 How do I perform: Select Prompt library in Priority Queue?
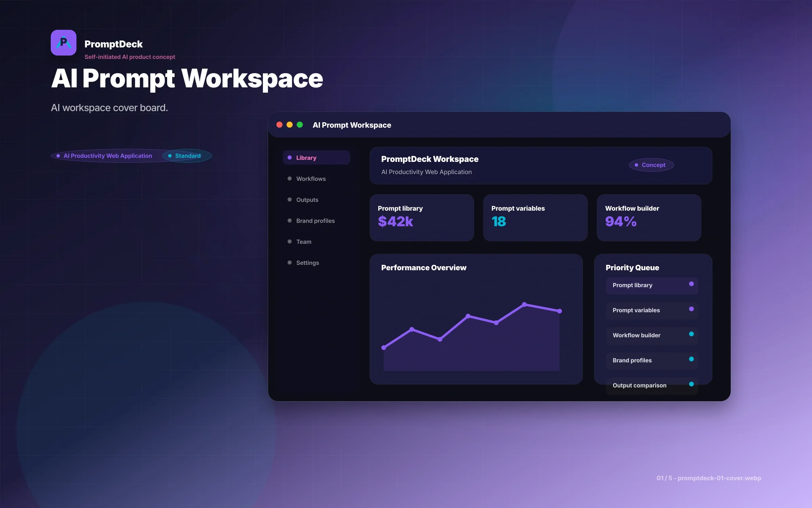(x=652, y=285)
